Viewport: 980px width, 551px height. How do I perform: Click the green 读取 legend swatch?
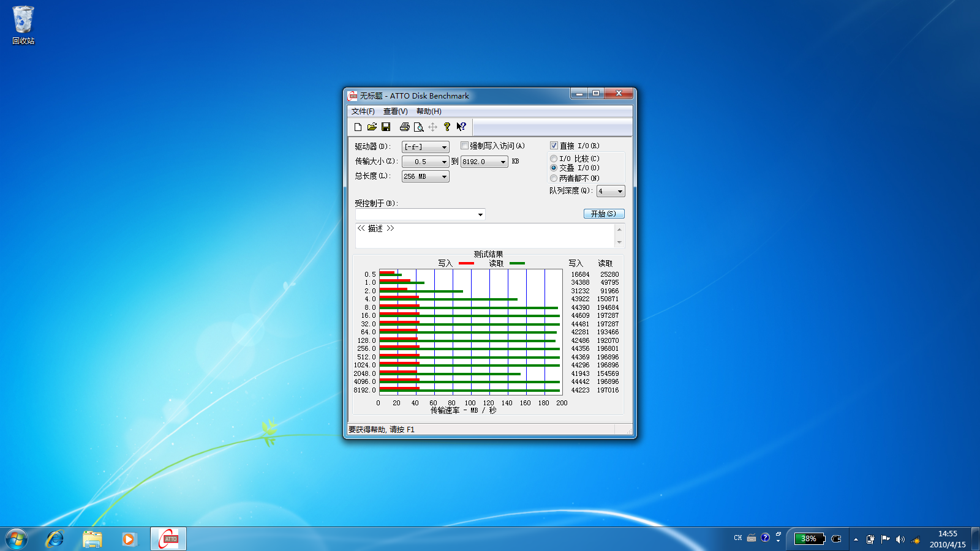point(517,263)
